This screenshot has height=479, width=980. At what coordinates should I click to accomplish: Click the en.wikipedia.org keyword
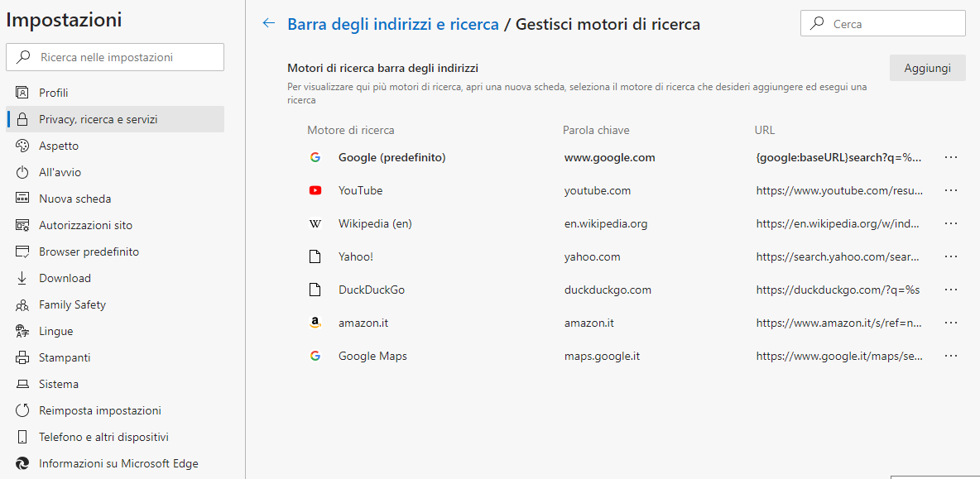click(x=606, y=223)
